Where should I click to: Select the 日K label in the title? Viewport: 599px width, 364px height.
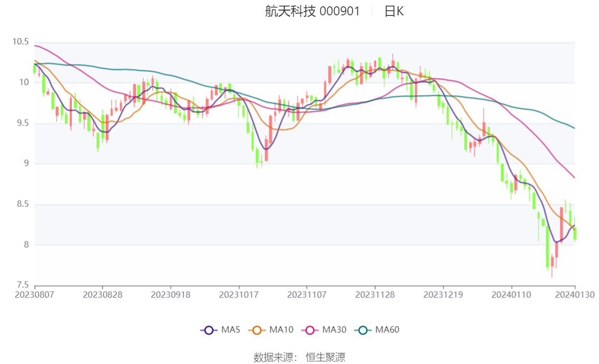[x=394, y=11]
